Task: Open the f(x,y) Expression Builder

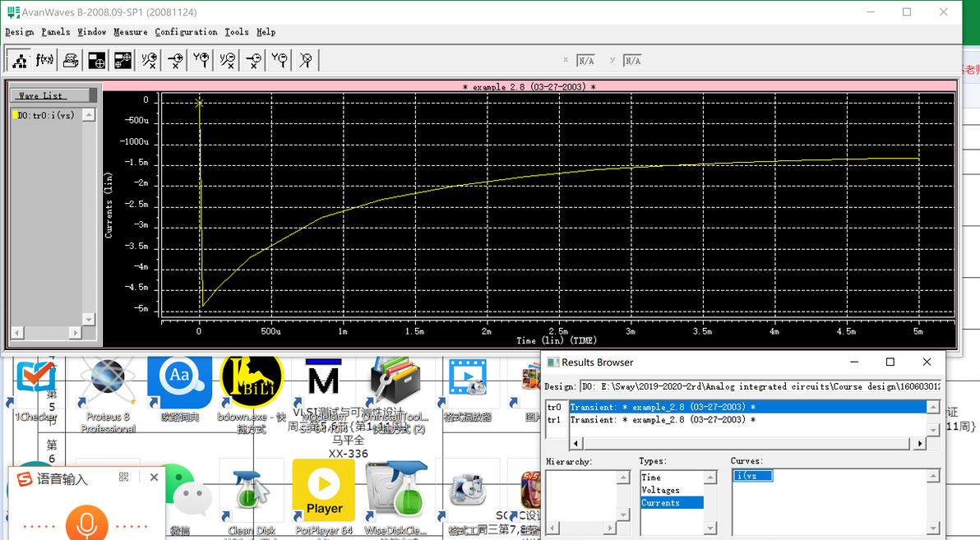Action: 45,60
